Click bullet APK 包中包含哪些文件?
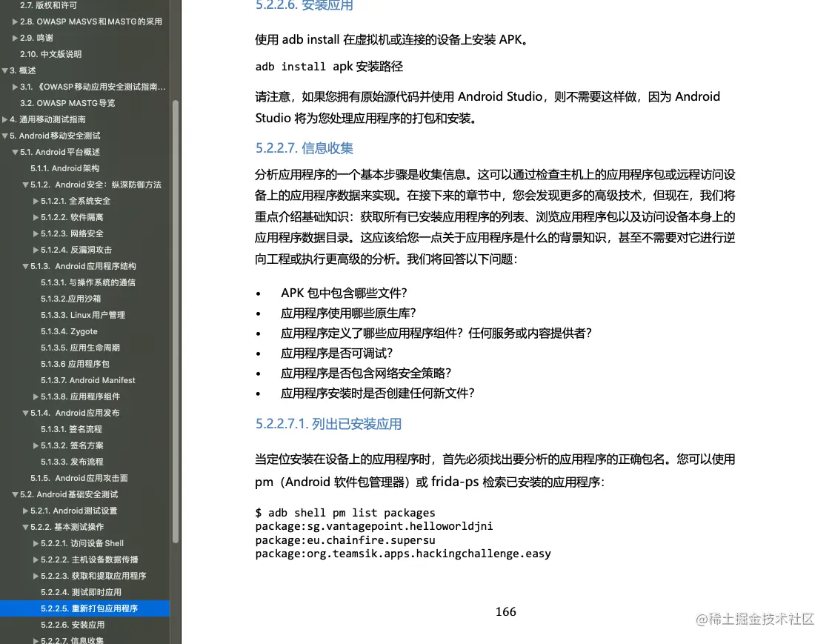Screen dimensions: 832x644 tap(344, 293)
